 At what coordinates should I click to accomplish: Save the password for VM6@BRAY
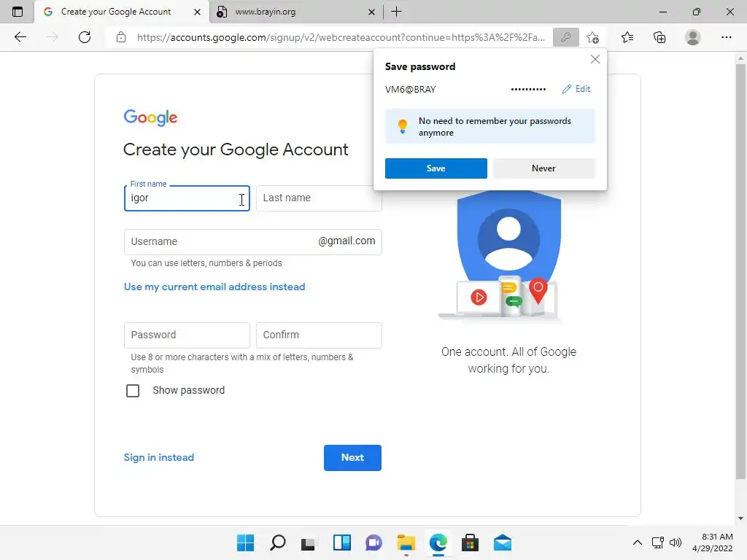(436, 168)
